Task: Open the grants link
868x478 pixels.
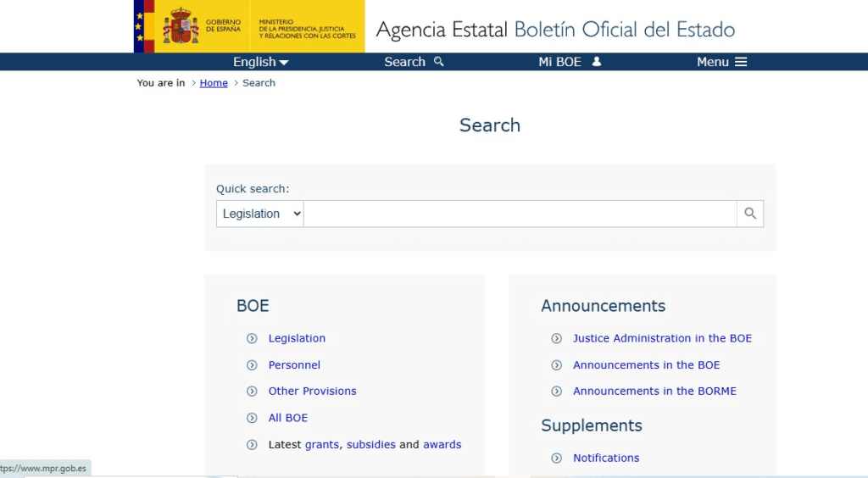Action: [321, 445]
